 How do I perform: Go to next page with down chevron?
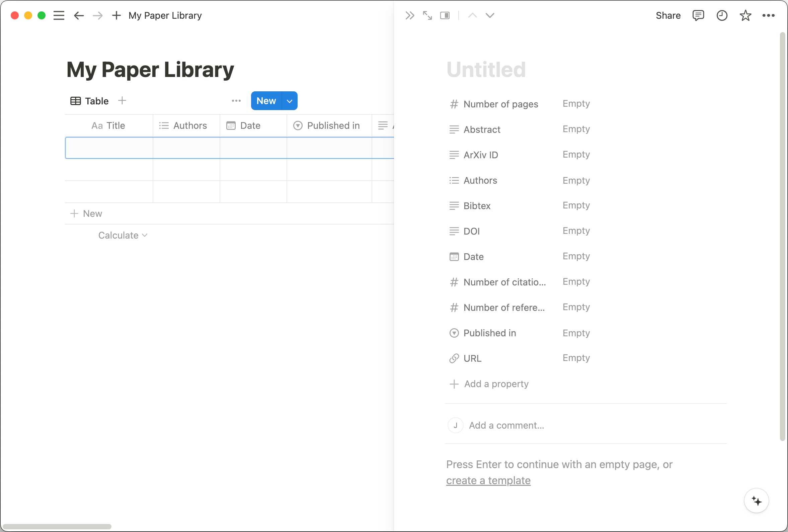pos(490,16)
